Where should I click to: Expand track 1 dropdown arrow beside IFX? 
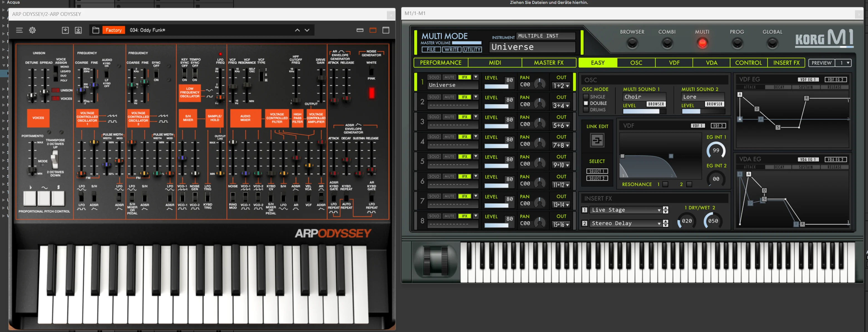pos(476,77)
